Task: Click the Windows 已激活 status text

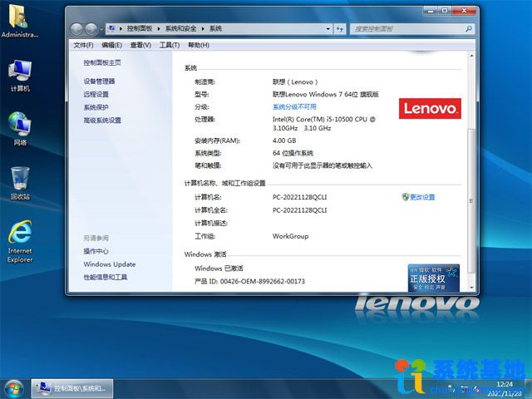Action: [219, 268]
